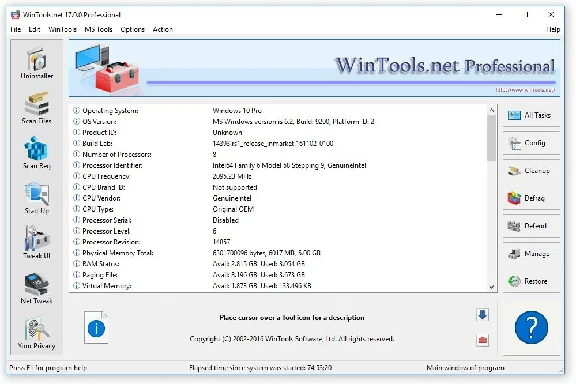
Task: Click the WinTools.net title bar app icon
Action: point(15,15)
